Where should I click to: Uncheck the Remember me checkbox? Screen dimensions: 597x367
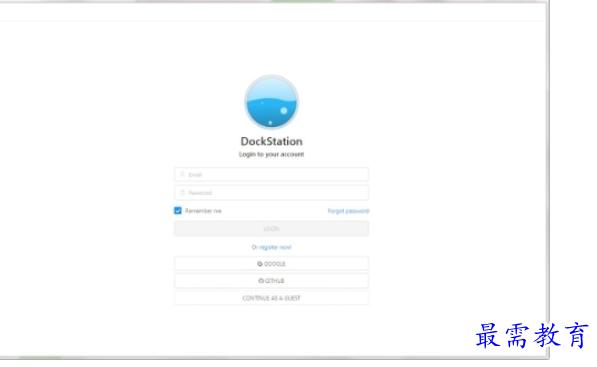click(x=178, y=211)
